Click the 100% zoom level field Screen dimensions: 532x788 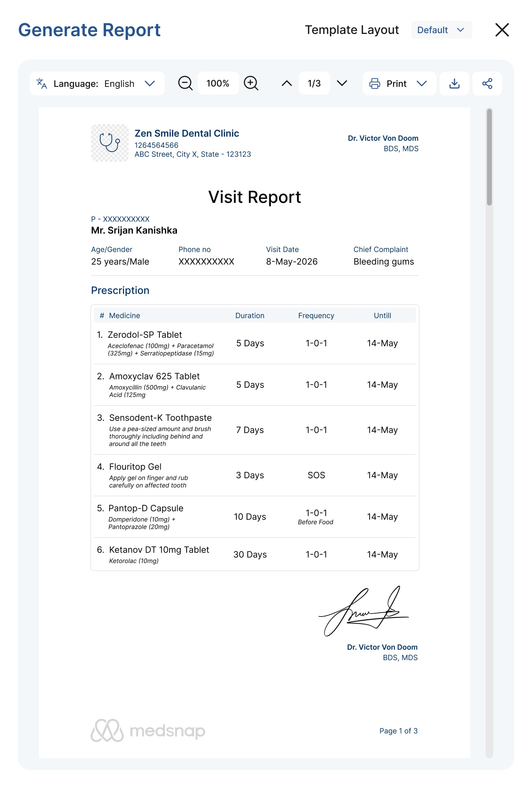point(218,83)
